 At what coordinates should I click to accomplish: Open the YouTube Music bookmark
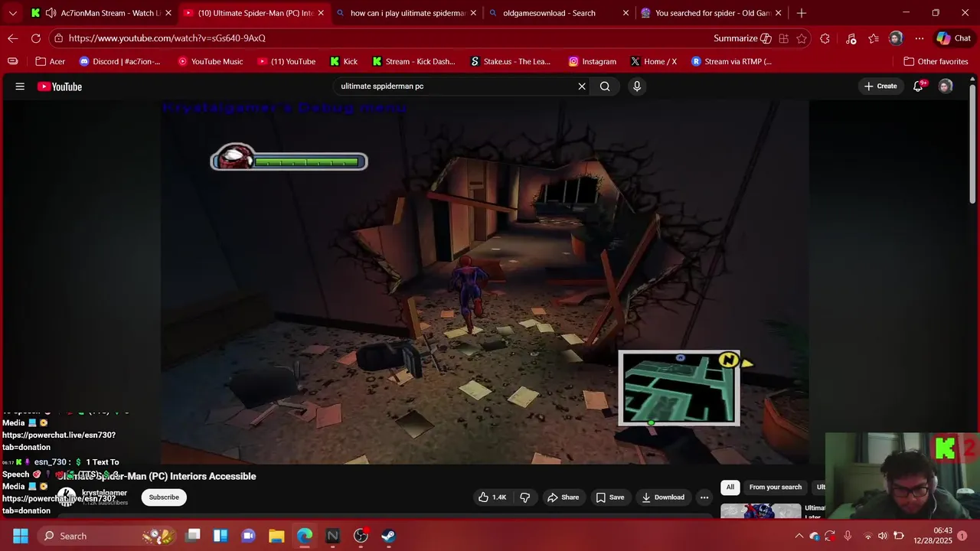[210, 61]
